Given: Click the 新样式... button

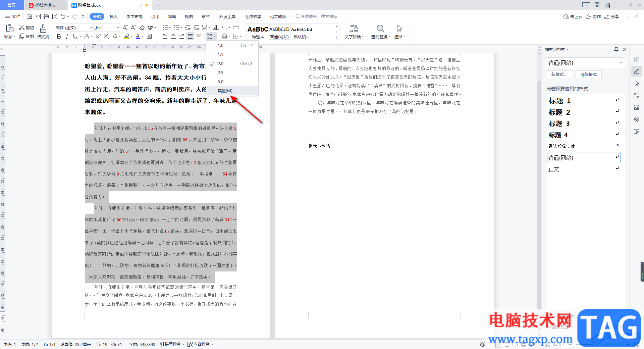Looking at the screenshot, I should (559, 74).
